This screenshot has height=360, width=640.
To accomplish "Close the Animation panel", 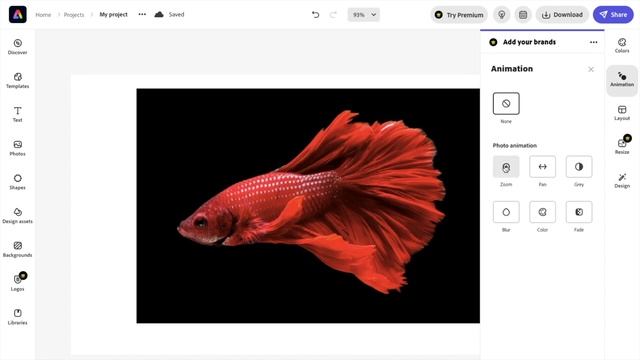I will click(591, 69).
